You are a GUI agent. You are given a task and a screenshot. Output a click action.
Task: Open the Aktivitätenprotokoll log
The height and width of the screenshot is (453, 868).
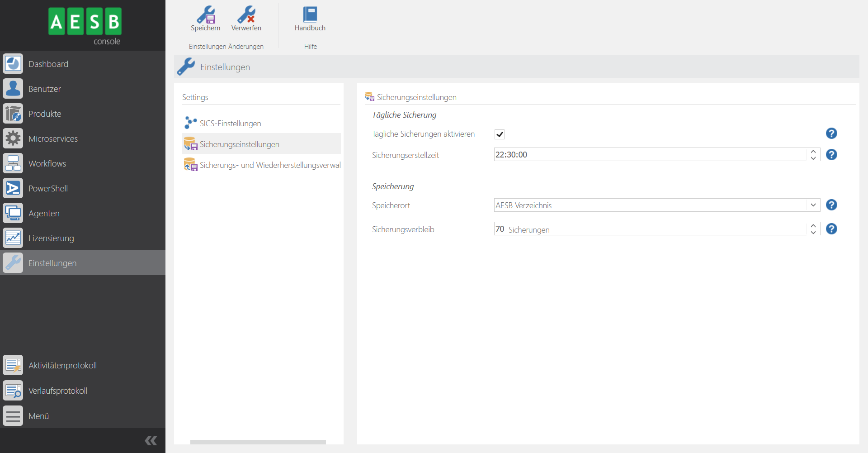tap(62, 366)
